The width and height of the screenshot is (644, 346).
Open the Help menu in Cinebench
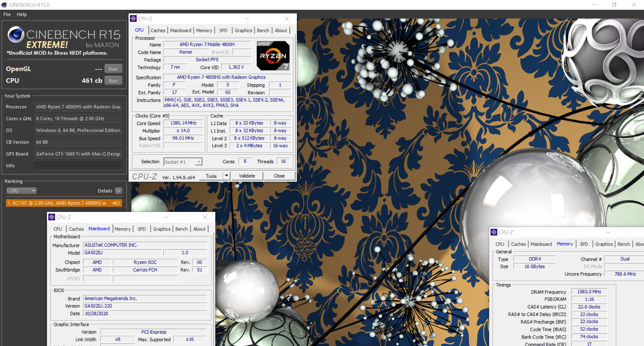(22, 14)
